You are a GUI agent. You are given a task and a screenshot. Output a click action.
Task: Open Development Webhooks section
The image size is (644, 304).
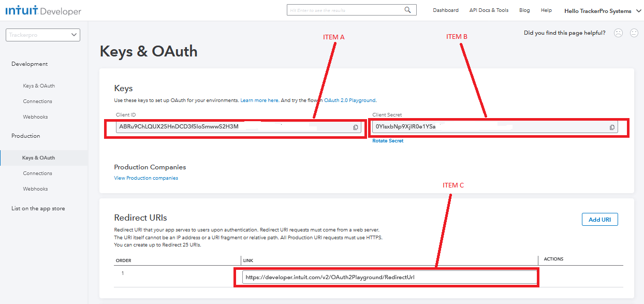click(x=35, y=117)
